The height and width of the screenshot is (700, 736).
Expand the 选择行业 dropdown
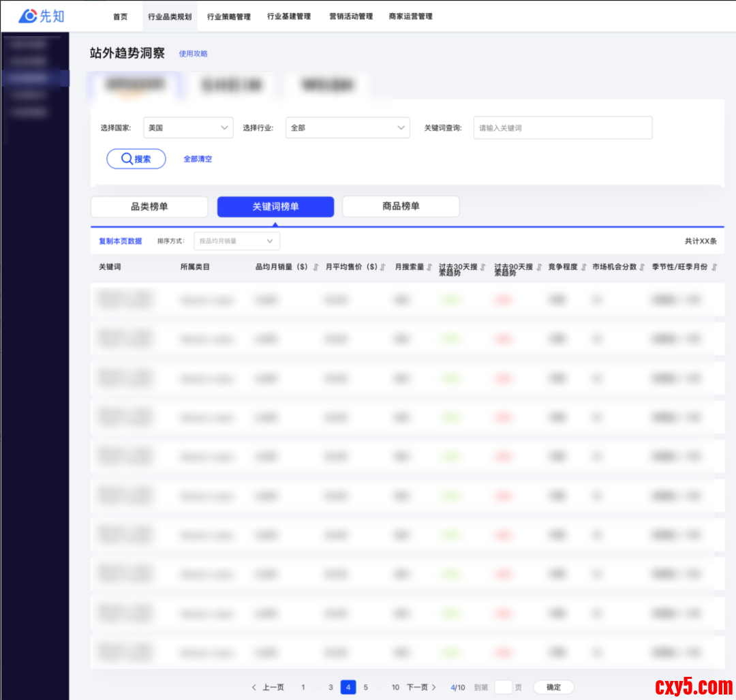click(x=348, y=127)
